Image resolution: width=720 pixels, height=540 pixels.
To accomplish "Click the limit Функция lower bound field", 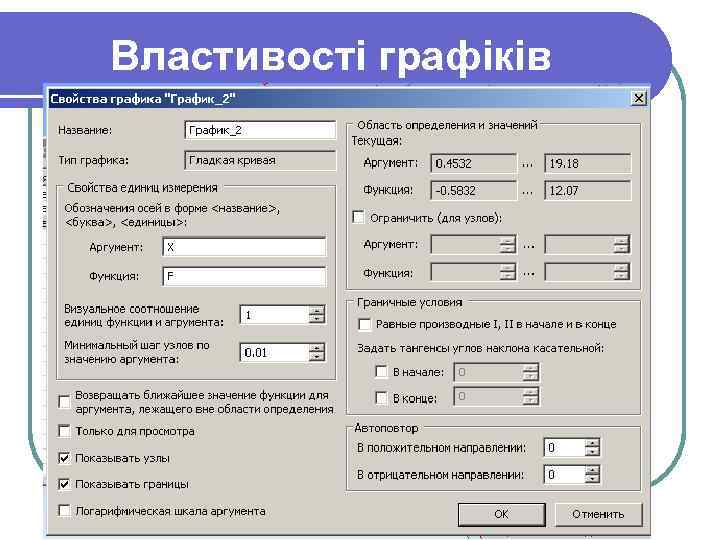I will [465, 272].
